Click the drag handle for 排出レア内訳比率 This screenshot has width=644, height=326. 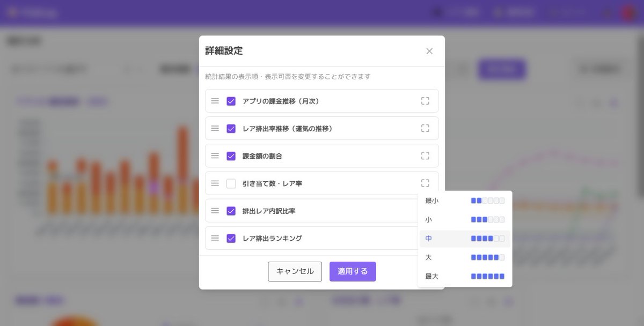pyautogui.click(x=215, y=211)
